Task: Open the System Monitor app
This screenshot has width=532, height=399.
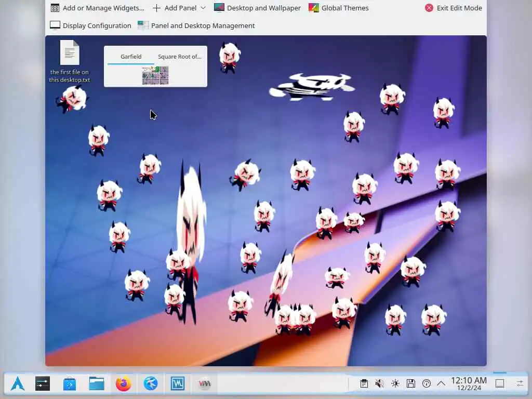Action: pyautogui.click(x=178, y=384)
